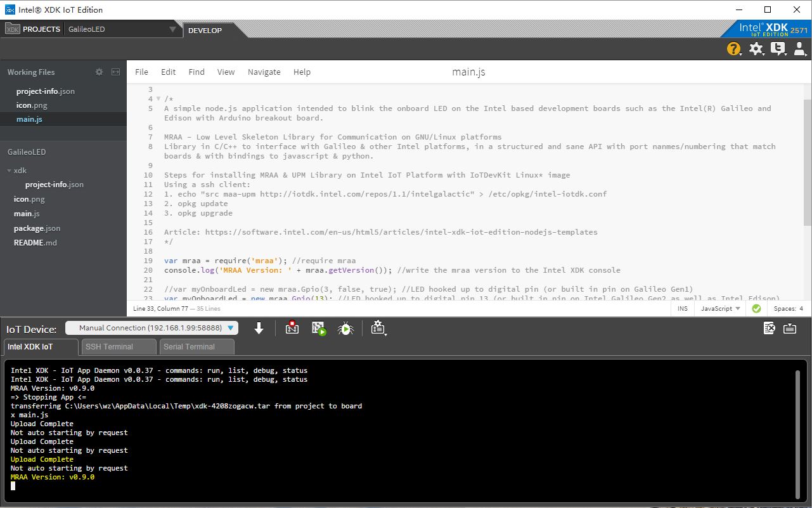Collapse the xdk folder in project tree

pyautogui.click(x=9, y=171)
